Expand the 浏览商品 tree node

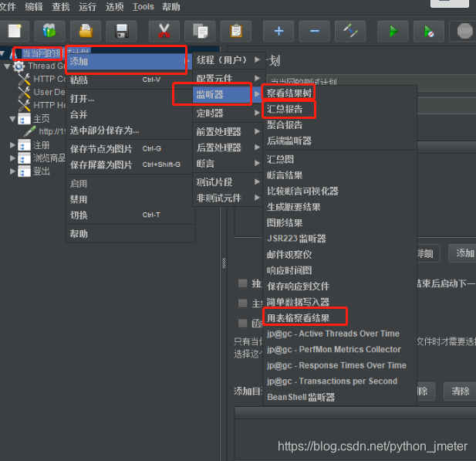[x=12, y=158]
